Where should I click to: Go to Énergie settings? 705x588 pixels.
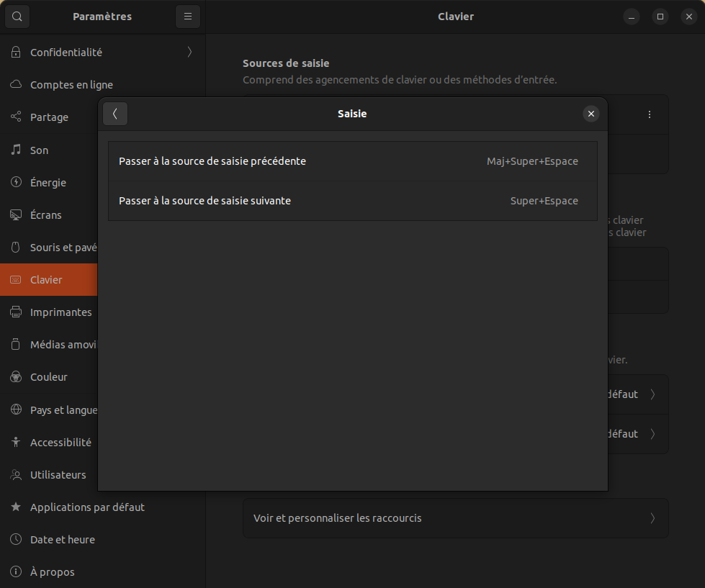coord(49,182)
